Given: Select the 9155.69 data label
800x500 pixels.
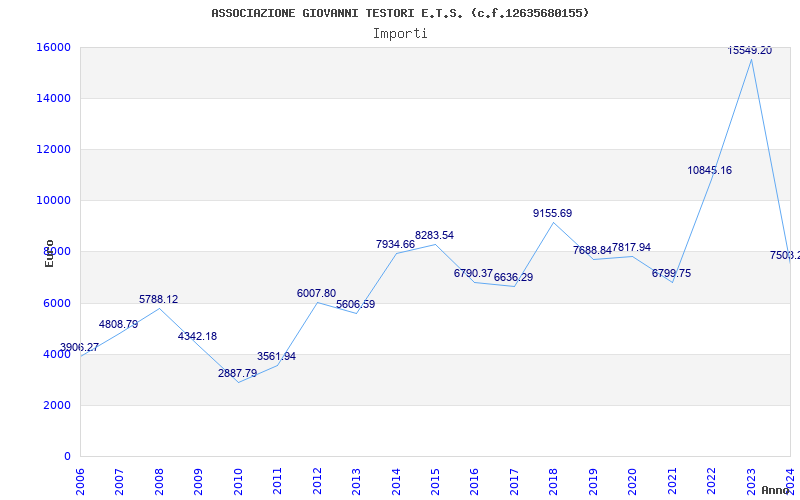Looking at the screenshot, I should coord(552,213).
